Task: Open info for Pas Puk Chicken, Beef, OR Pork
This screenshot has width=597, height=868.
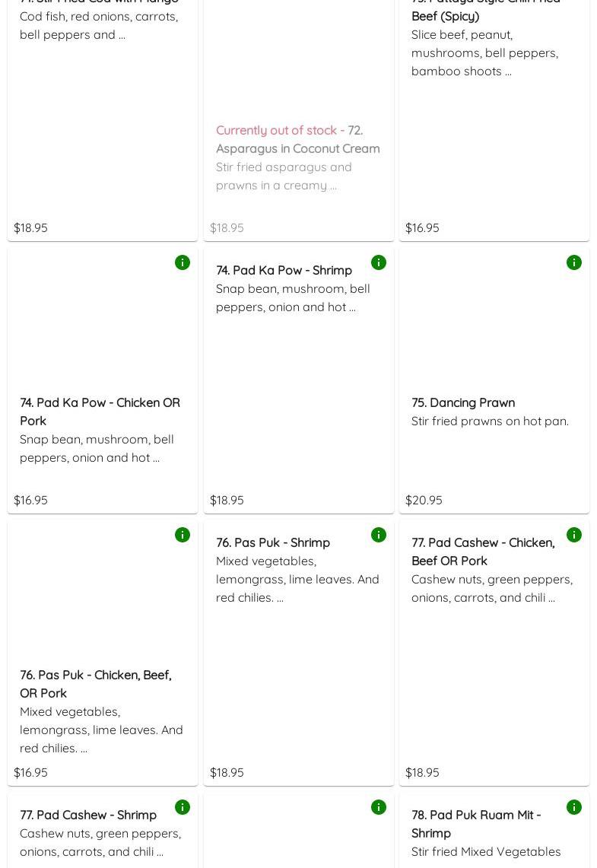Action: [x=183, y=535]
